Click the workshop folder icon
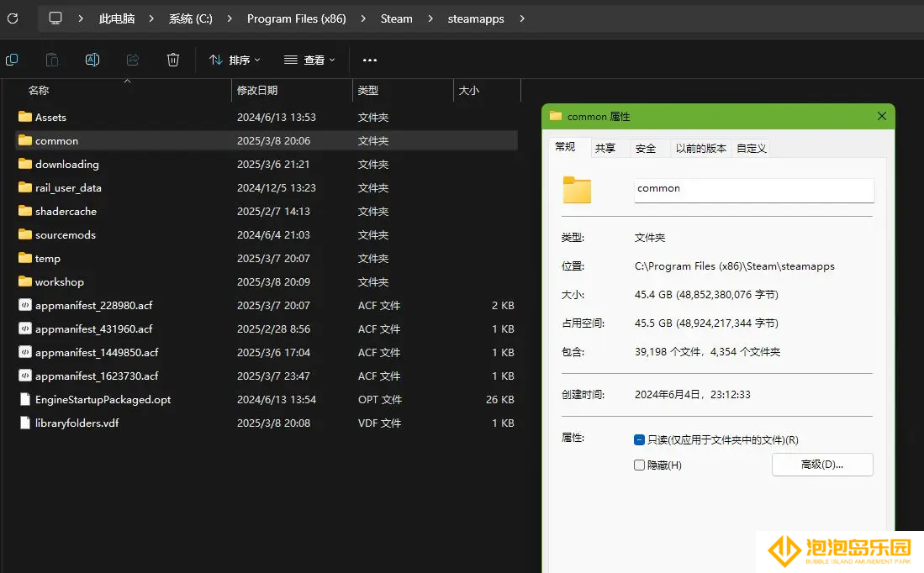 (x=24, y=281)
